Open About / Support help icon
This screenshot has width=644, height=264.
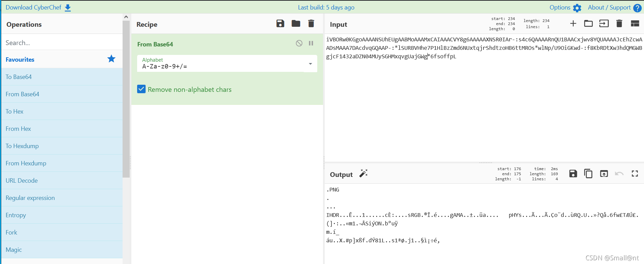(637, 8)
